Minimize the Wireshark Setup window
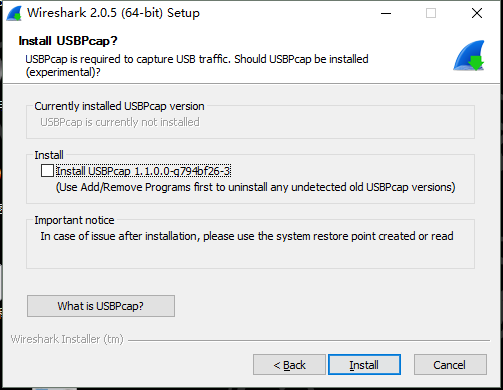This screenshot has width=503, height=390. tap(386, 13)
